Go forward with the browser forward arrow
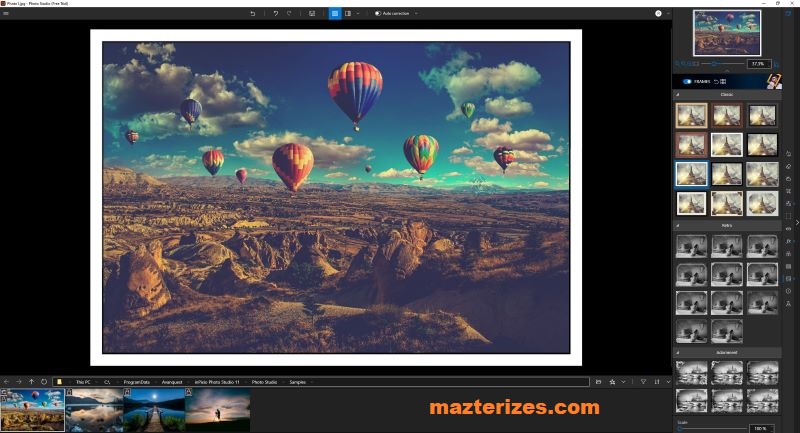Viewport: 800px width, 433px height. pyautogui.click(x=19, y=381)
